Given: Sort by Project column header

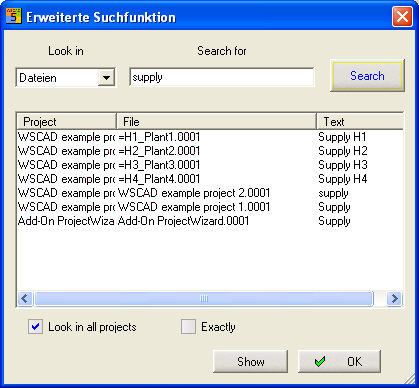Looking at the screenshot, I should 66,122.
